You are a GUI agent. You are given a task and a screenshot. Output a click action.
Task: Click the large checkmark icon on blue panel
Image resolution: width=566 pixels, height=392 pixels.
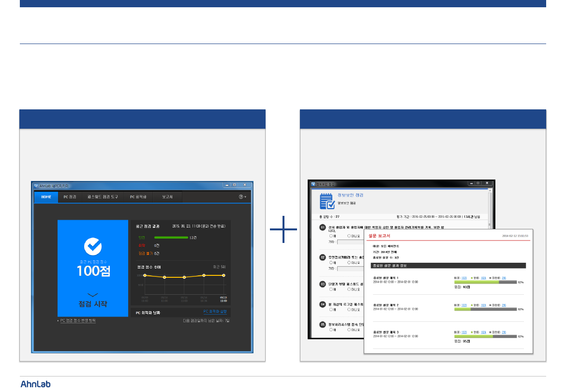click(x=93, y=247)
